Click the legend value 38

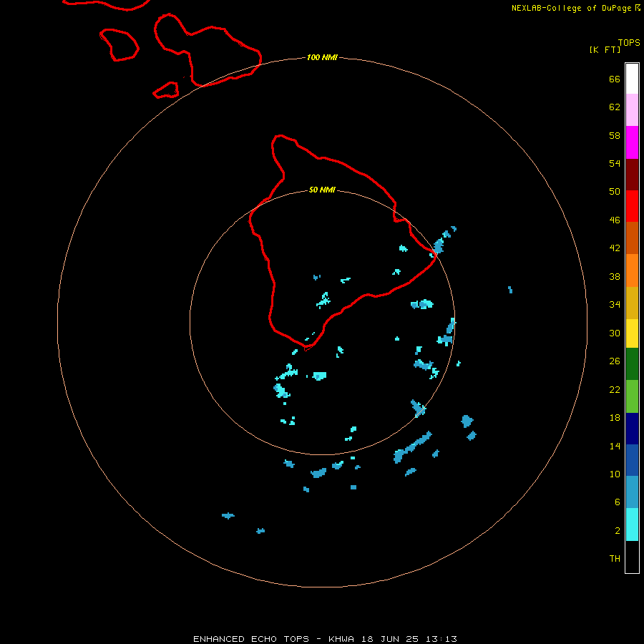tap(615, 276)
